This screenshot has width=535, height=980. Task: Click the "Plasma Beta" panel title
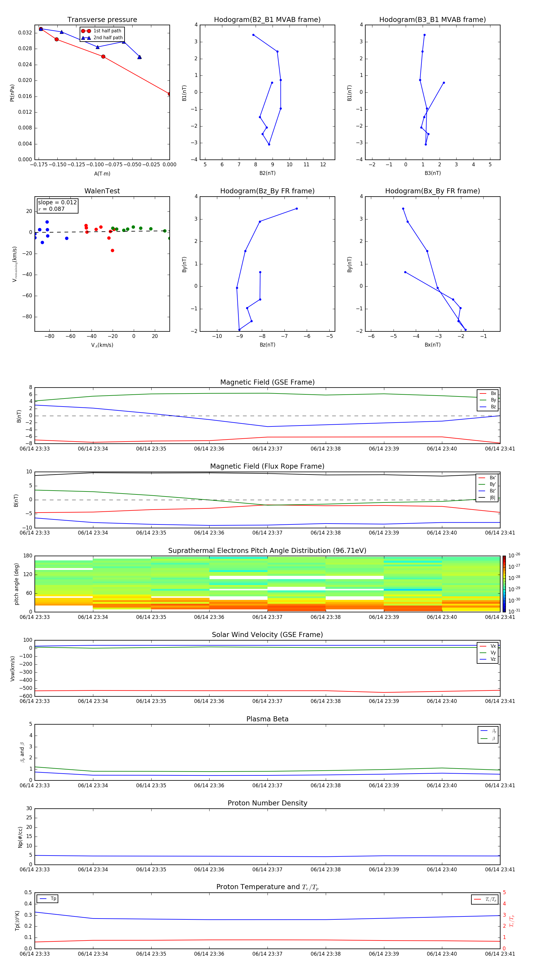[267, 719]
